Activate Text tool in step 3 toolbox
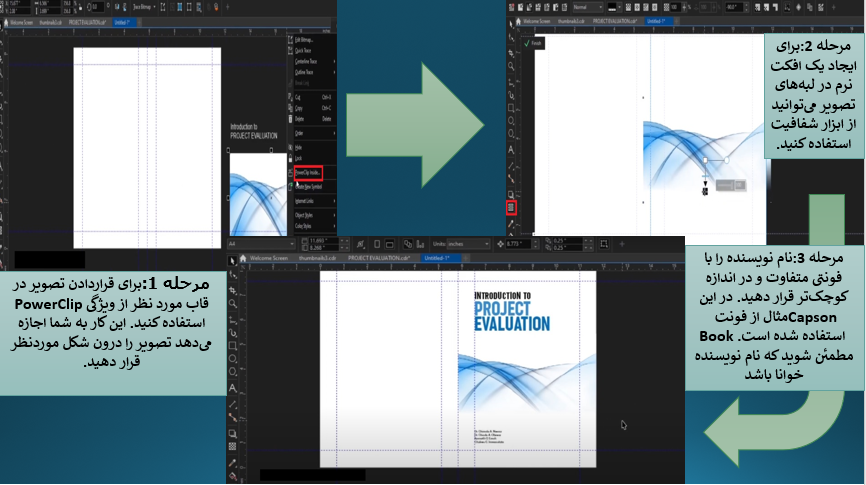866x485 pixels. click(x=233, y=388)
